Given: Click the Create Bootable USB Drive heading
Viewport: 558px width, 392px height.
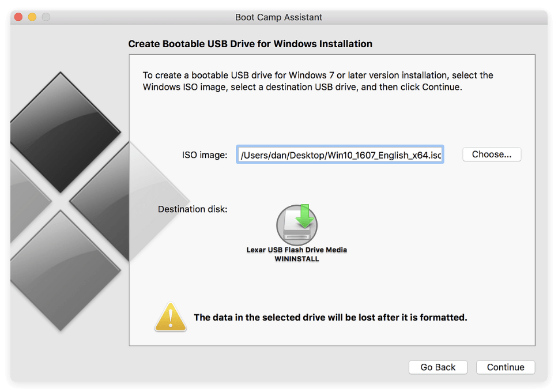Looking at the screenshot, I should tap(250, 44).
